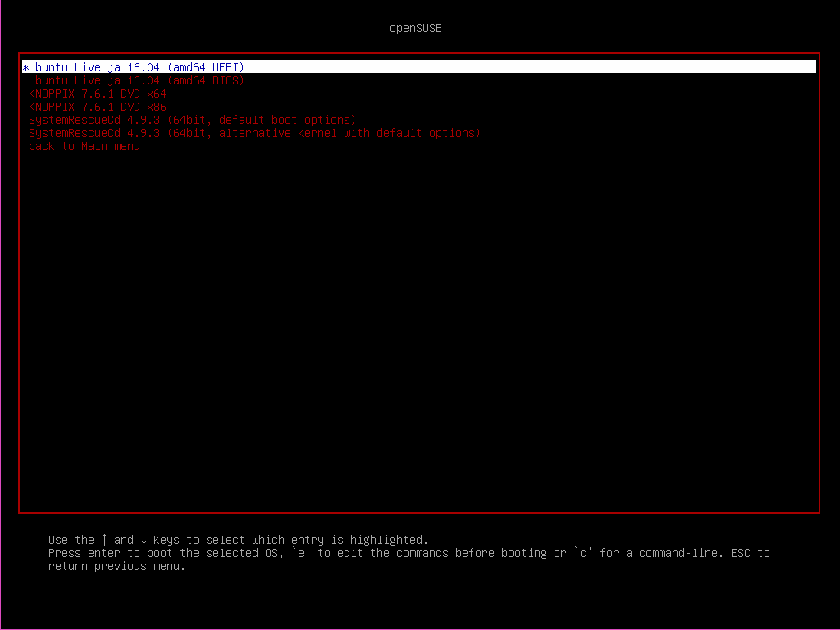Click the first line of help text
840x630 pixels.
[x=238, y=539]
